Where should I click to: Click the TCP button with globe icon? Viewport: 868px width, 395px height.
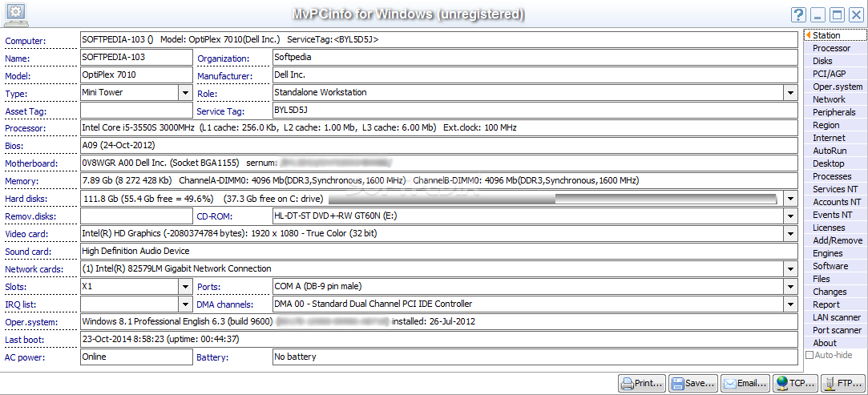[796, 382]
